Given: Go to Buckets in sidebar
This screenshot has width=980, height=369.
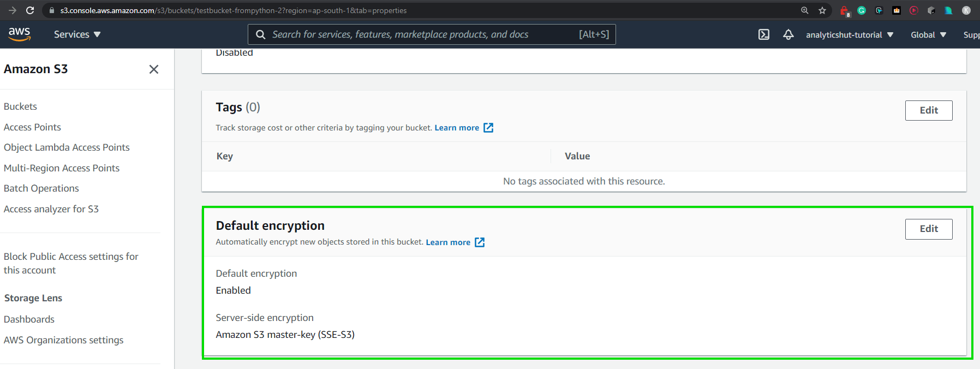Looking at the screenshot, I should tap(20, 106).
